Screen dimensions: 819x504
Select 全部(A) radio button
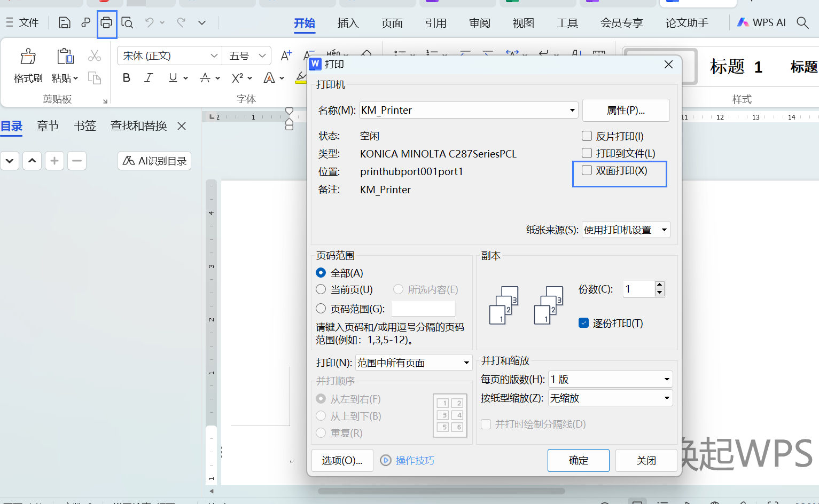point(321,273)
